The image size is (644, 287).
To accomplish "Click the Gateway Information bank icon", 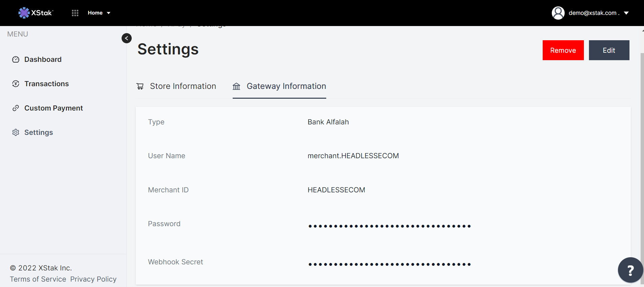I will (236, 87).
